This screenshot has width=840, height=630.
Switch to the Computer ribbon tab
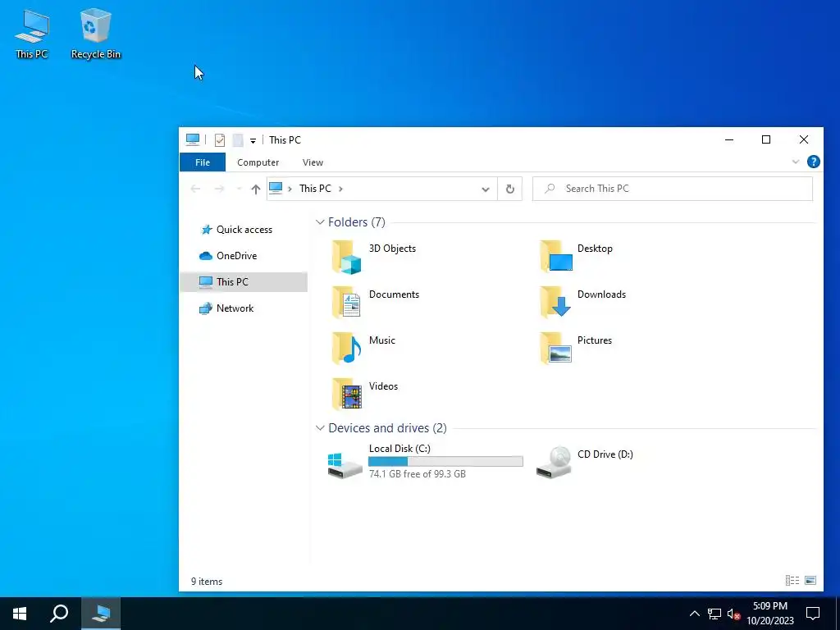[x=258, y=162]
